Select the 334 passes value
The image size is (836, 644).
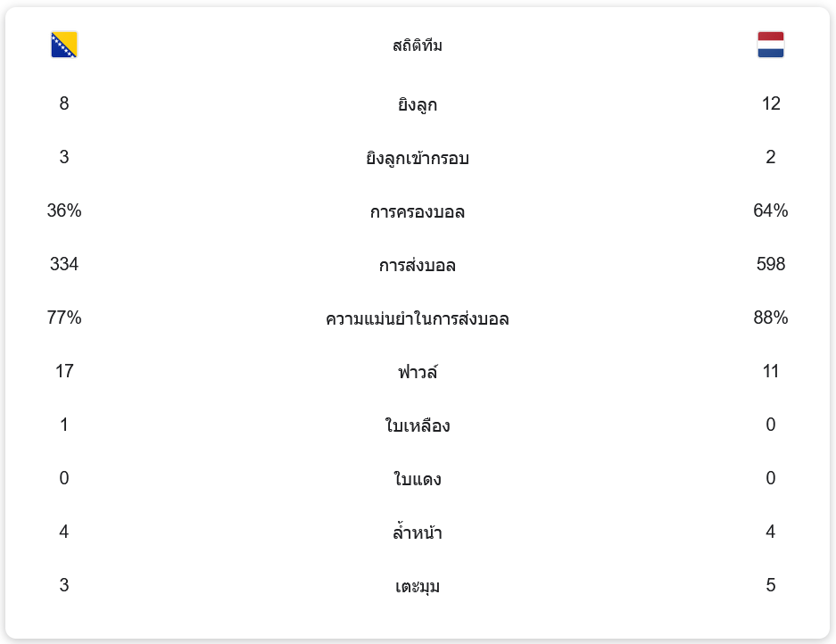64,264
